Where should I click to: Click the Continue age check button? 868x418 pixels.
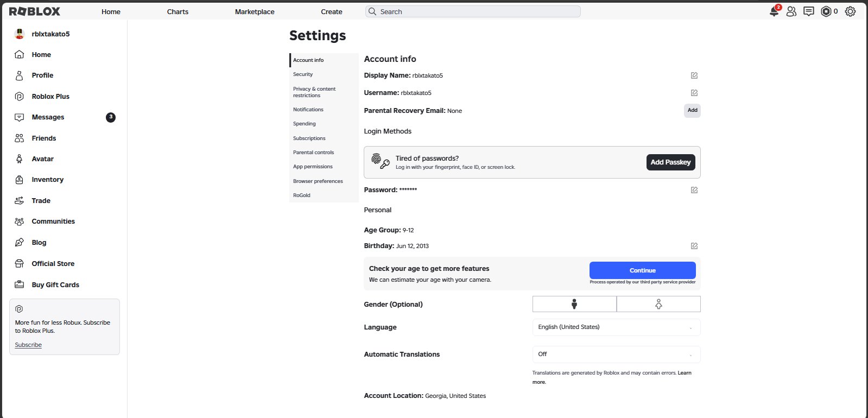pyautogui.click(x=643, y=270)
